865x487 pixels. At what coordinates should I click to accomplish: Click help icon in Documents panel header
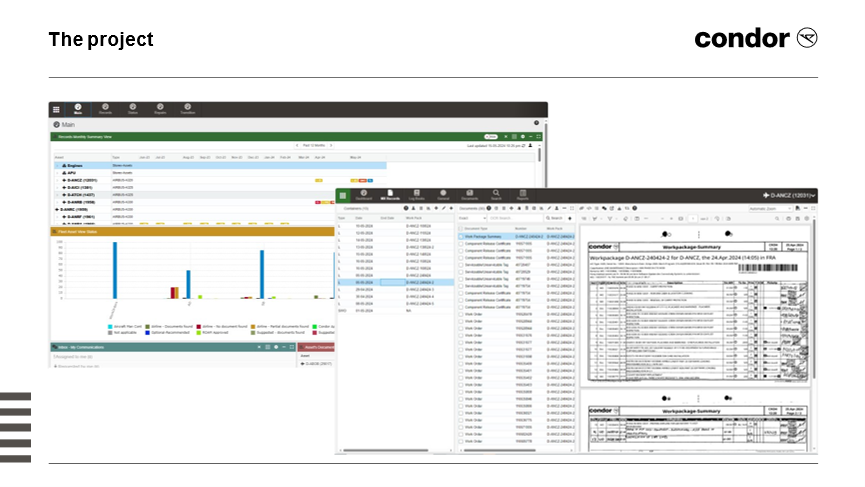point(488,208)
